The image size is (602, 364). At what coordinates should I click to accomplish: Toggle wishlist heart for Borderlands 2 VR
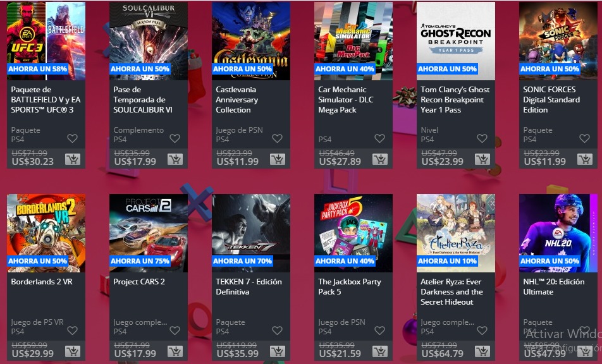[x=72, y=331]
